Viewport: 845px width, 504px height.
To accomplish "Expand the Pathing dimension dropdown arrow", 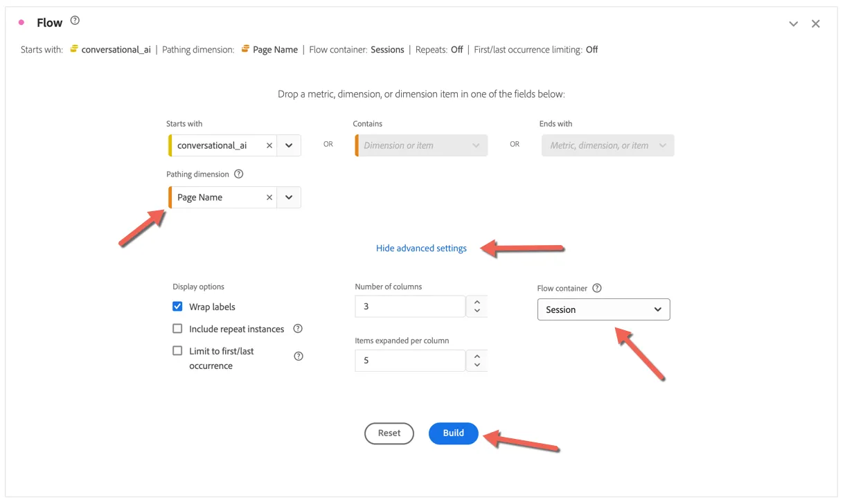I will (x=289, y=197).
